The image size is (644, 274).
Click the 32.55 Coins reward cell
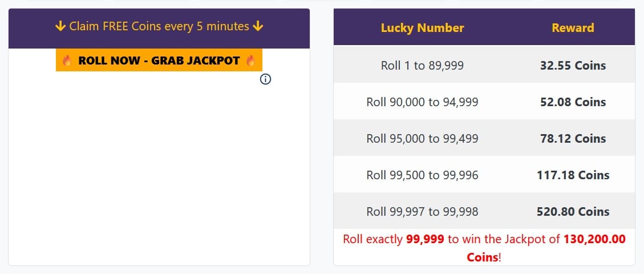pos(573,66)
